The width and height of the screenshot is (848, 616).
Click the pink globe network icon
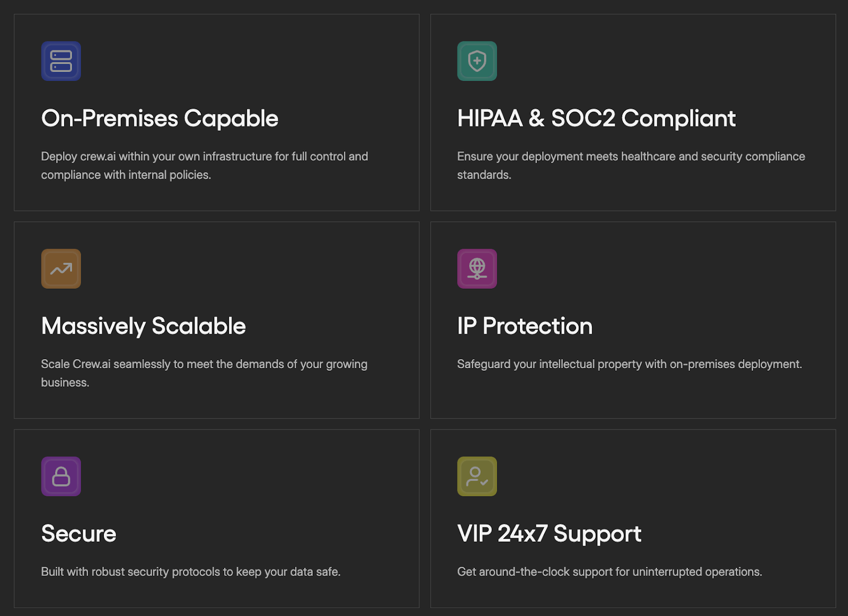(477, 269)
